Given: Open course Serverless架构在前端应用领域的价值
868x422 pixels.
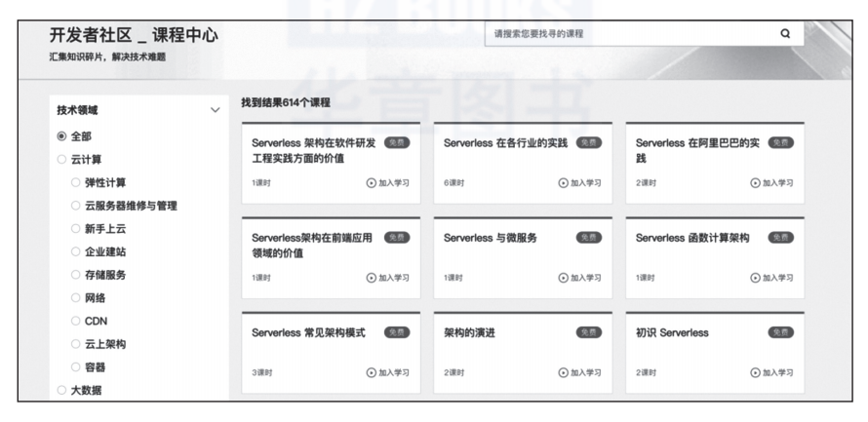Looking at the screenshot, I should coord(312,246).
